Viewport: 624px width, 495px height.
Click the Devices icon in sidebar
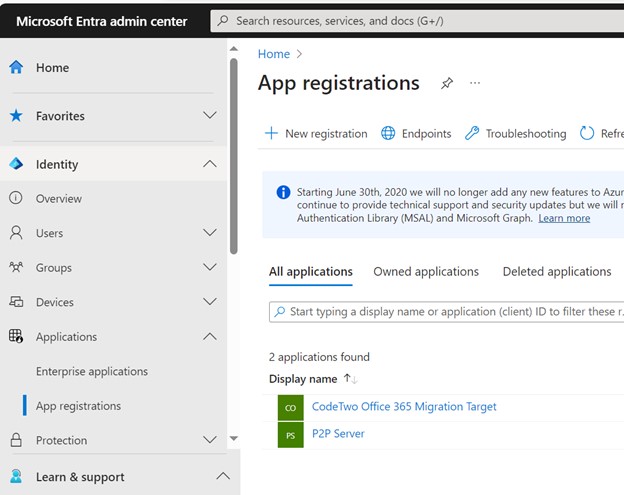(16, 302)
